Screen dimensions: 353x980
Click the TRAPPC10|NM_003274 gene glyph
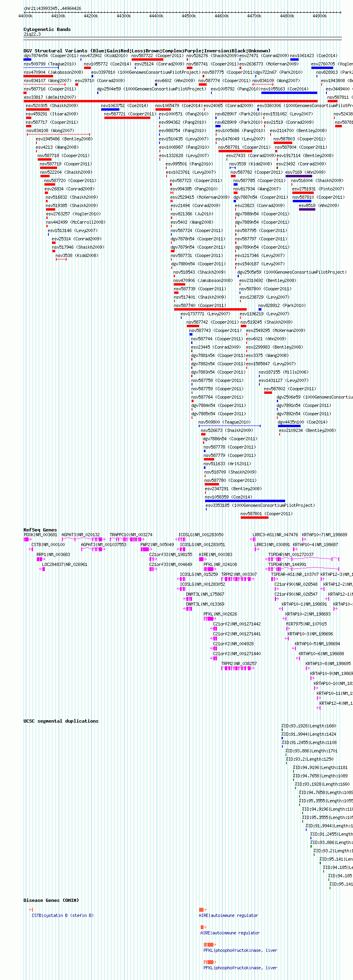127,539
